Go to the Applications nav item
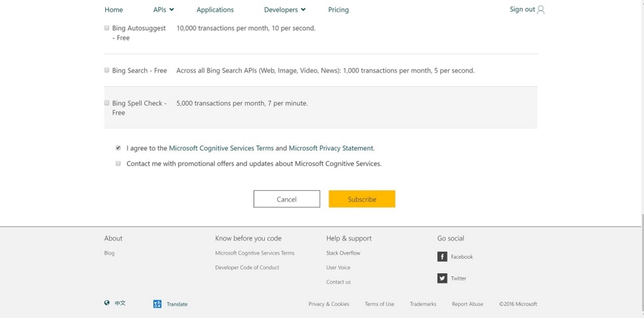Screen dimensions: 644x318 click(x=215, y=9)
